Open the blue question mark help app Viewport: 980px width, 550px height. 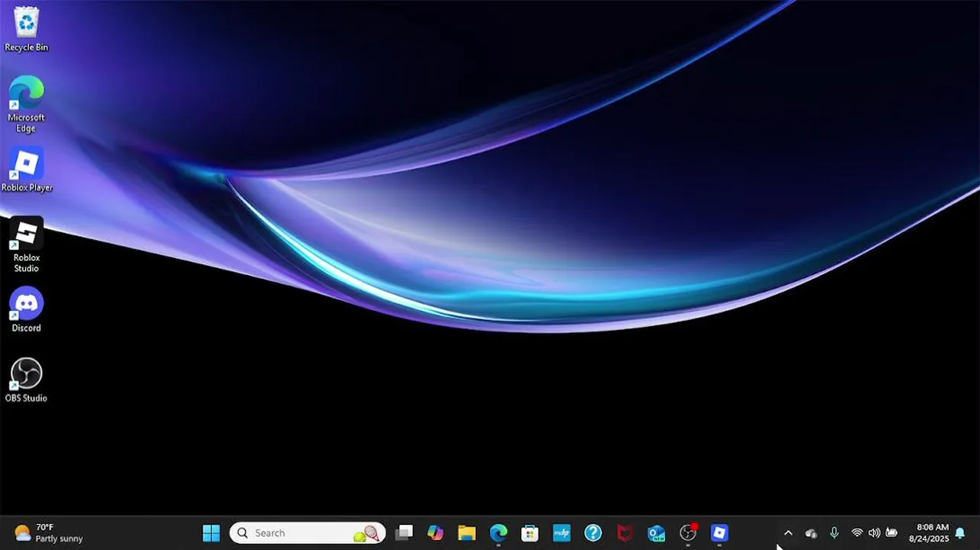point(593,533)
